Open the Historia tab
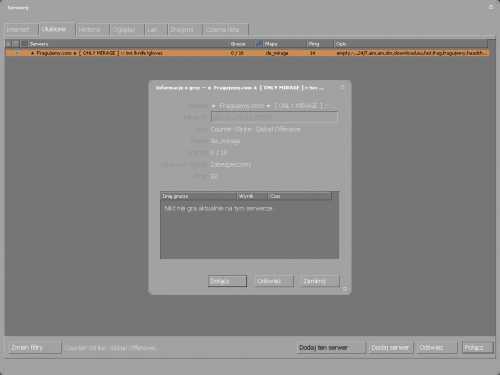The image size is (500, 375). click(93, 30)
